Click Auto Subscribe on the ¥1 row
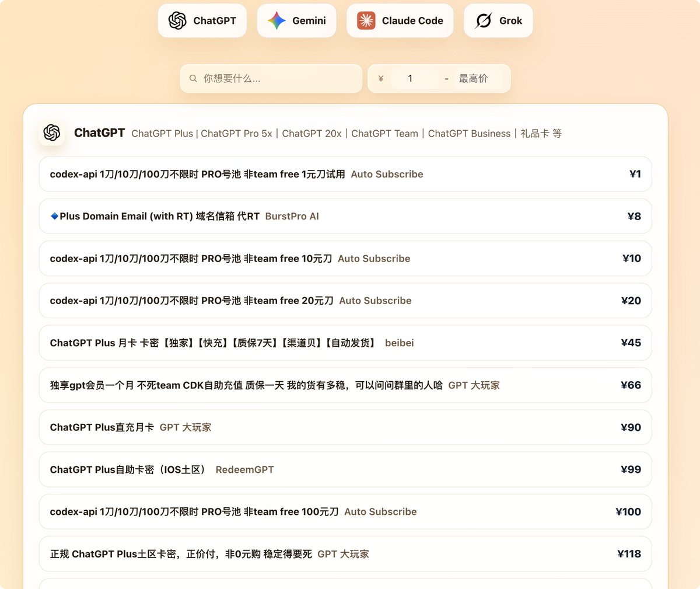 click(x=387, y=174)
